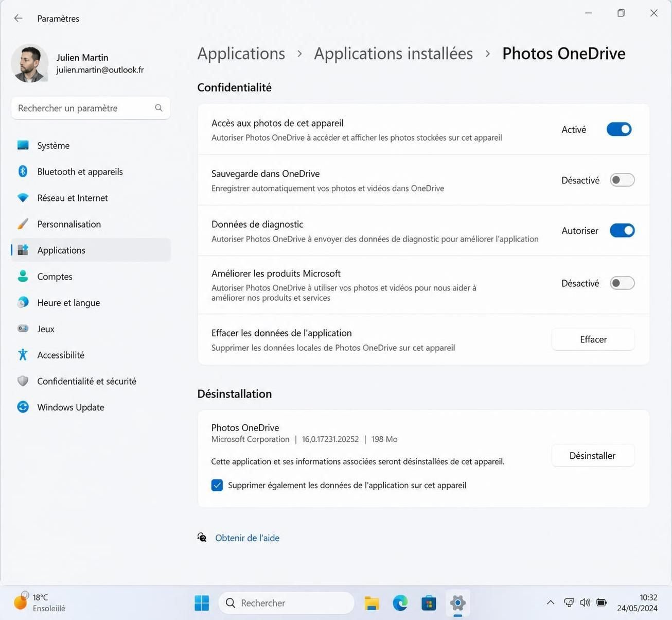Show hidden system tray icons
672x620 pixels.
click(x=551, y=602)
